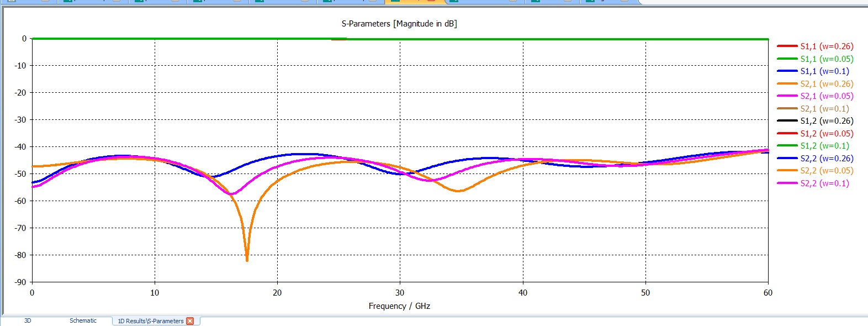Select S2,1 (w=0.26) in the legend
Screen dimensions: 868x326
pos(827,84)
